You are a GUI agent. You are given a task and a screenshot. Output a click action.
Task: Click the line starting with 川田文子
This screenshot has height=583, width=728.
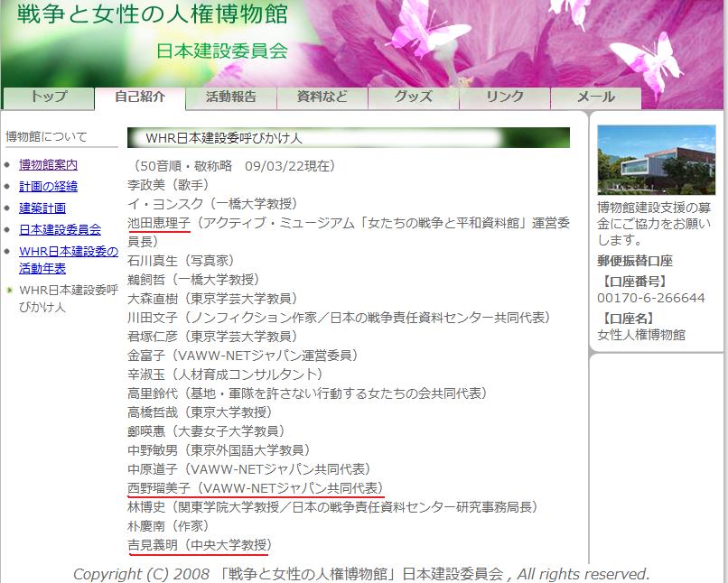point(339,318)
